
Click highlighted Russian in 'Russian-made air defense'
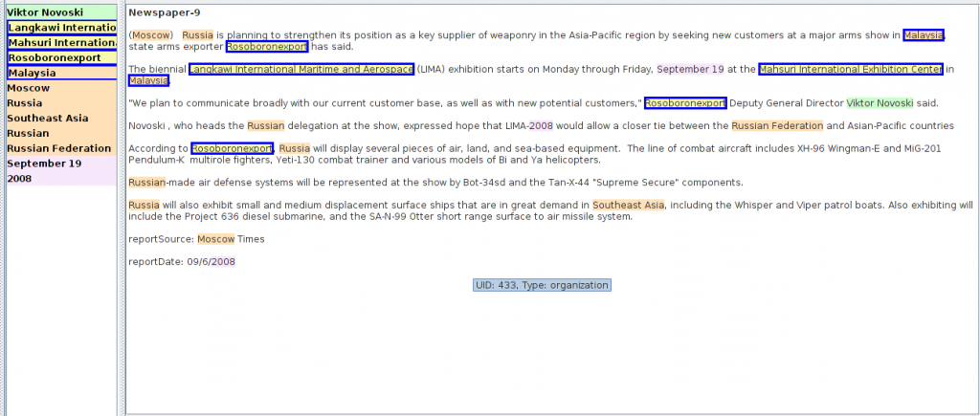[146, 183]
